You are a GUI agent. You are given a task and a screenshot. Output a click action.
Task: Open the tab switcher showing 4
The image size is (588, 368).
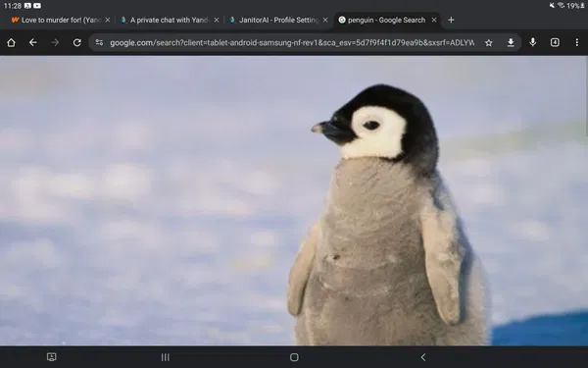pos(555,42)
